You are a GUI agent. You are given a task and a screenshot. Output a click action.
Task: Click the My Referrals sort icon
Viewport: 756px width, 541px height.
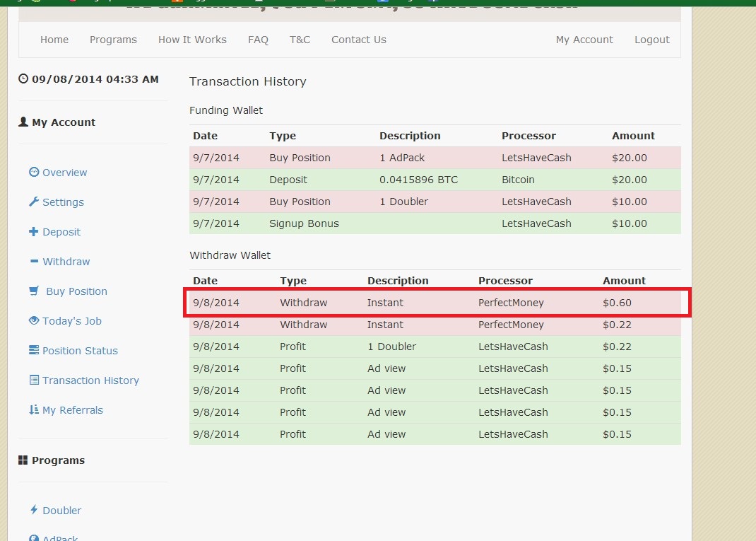[x=33, y=410]
